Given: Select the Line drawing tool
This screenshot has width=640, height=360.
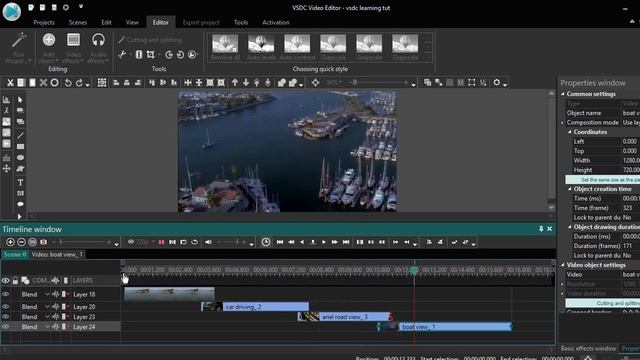Looking at the screenshot, I should coord(20,135).
